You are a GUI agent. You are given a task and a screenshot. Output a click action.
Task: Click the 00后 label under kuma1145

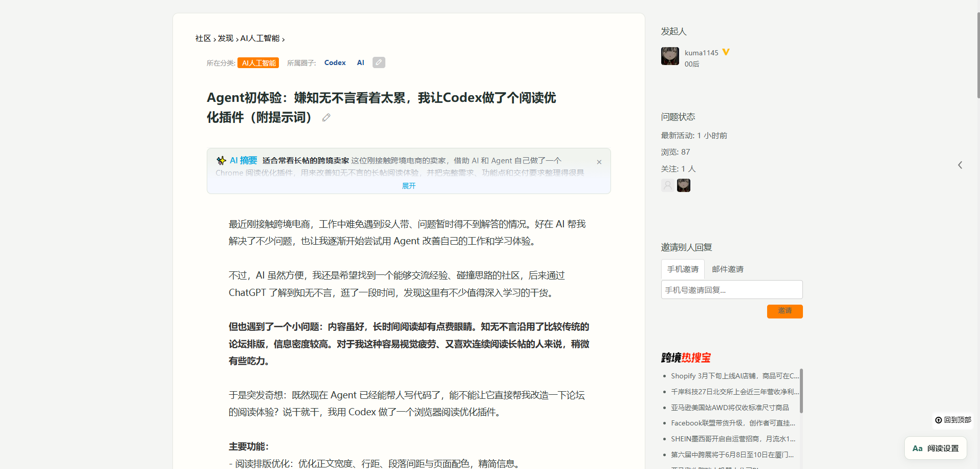(692, 64)
